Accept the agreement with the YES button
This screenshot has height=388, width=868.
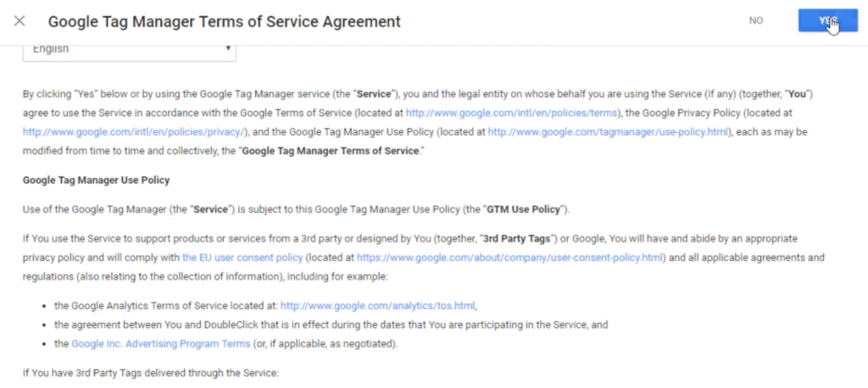[x=827, y=20]
